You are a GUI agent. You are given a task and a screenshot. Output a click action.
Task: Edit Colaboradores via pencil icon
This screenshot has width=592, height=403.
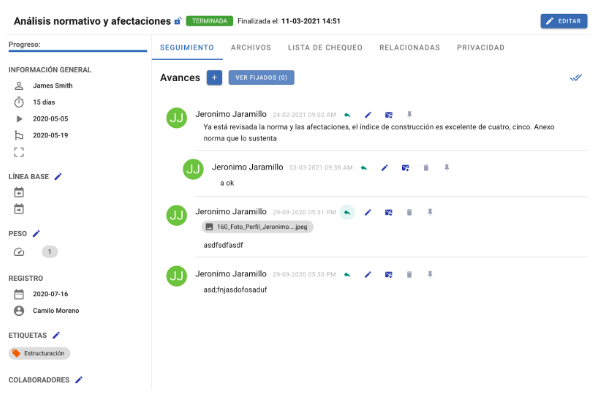pyautogui.click(x=79, y=380)
